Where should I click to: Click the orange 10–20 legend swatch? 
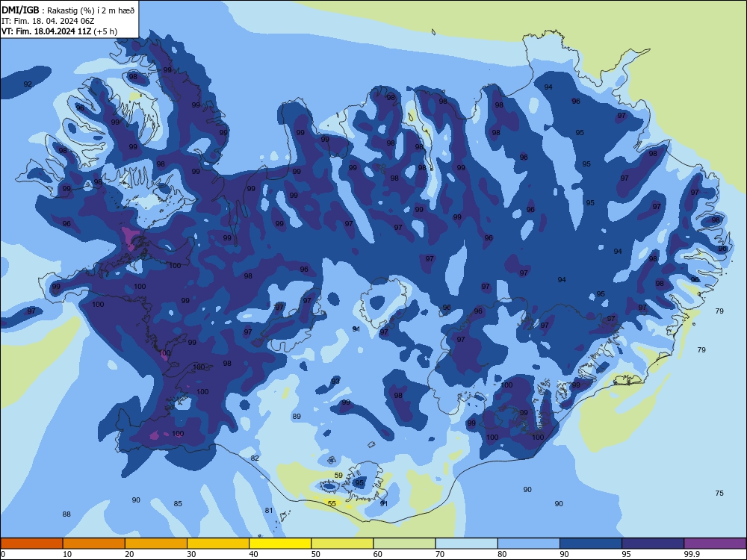tap(94, 544)
